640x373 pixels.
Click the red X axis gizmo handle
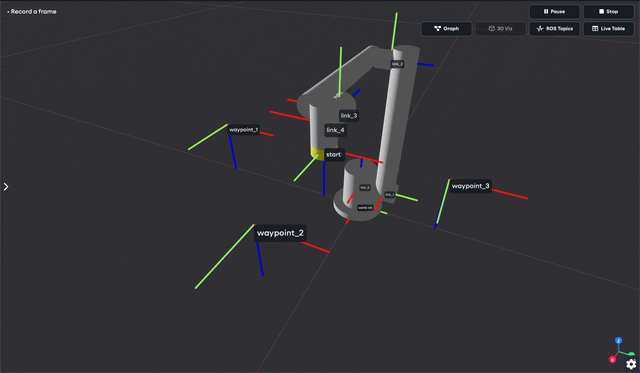point(612,360)
